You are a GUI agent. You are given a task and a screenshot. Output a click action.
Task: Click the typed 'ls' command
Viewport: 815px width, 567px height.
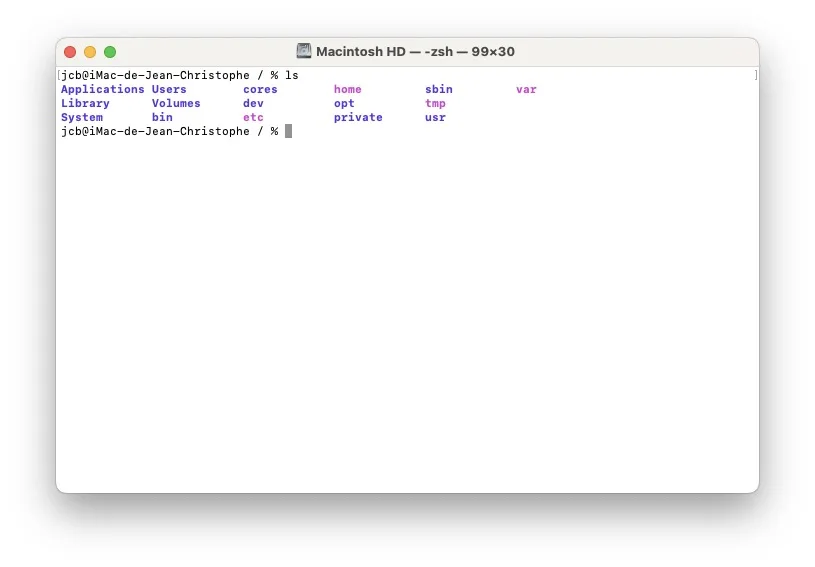coord(292,75)
